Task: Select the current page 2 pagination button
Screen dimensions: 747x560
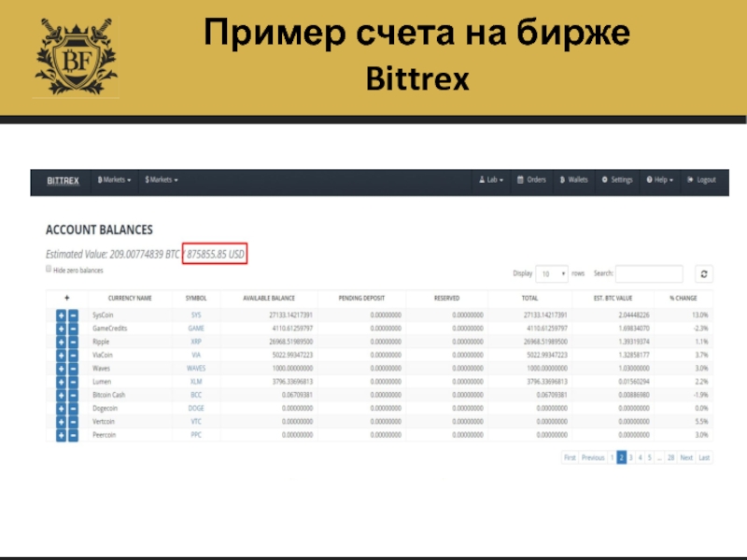Action: pos(621,457)
